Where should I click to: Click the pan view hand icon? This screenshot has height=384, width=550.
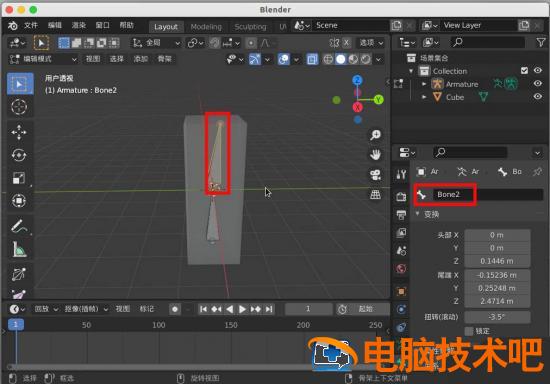coord(375,155)
